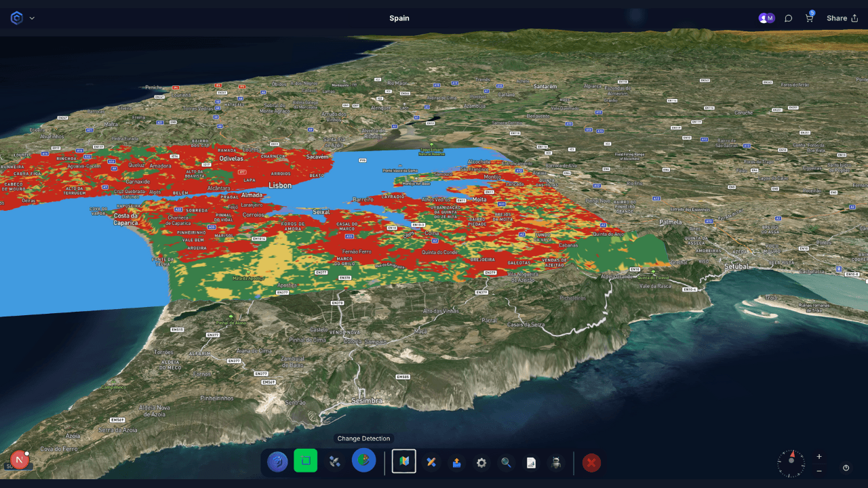Launch the robot assistant icon
The width and height of the screenshot is (868, 488).
tap(556, 462)
